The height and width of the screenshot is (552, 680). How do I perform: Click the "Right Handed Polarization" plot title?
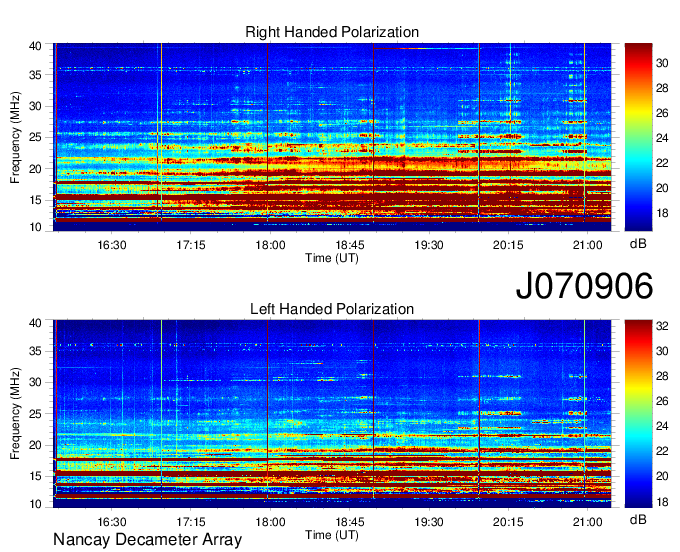(x=332, y=32)
